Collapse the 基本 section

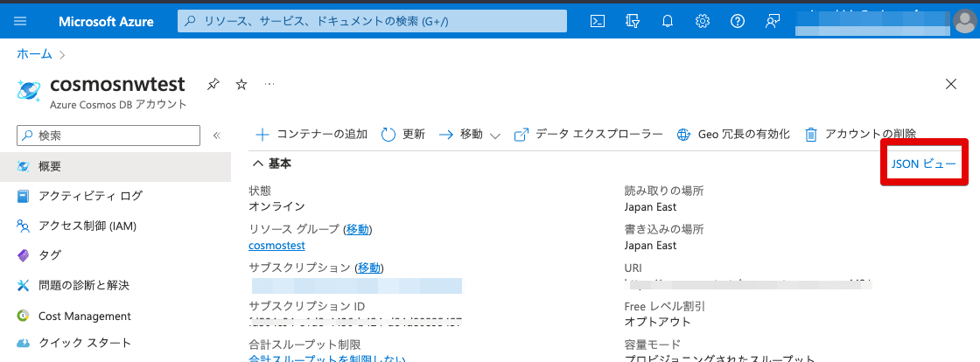(x=272, y=164)
